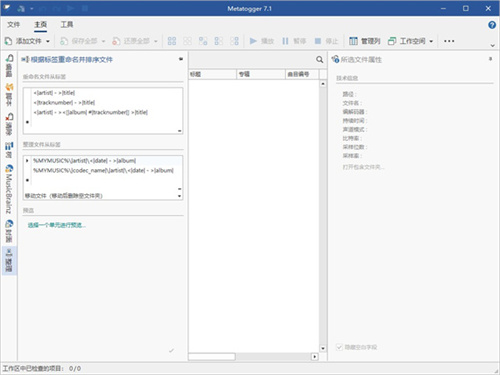Open the 文件 menu tab
Screen dimensions: 500x375
click(14, 24)
